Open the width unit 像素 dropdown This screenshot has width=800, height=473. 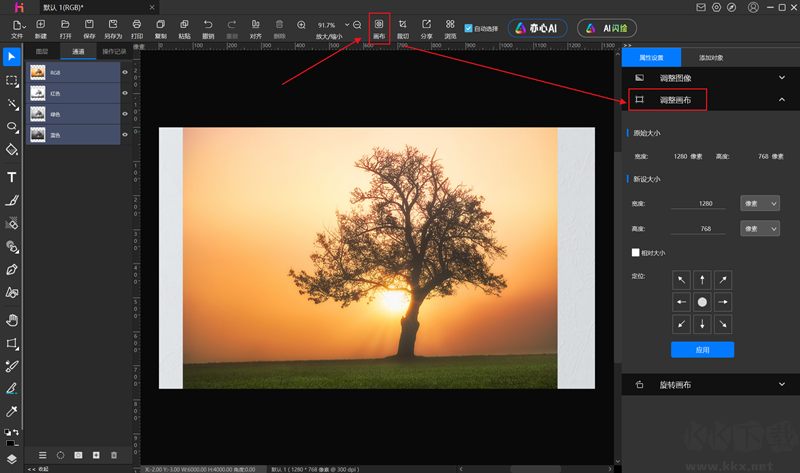759,203
